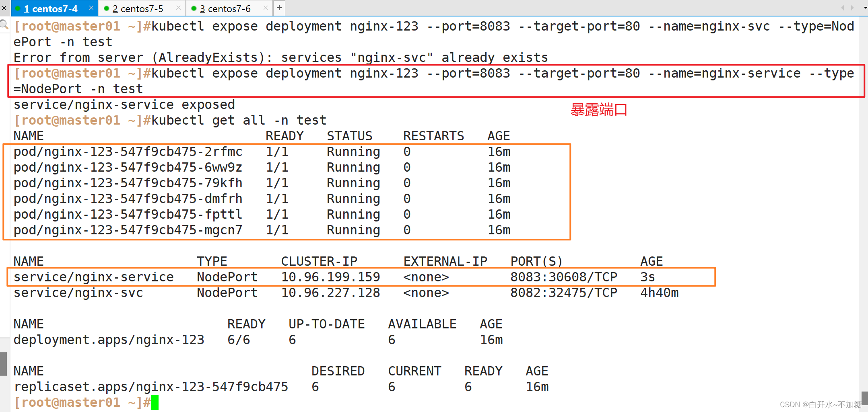Click the AVAILABLE column header
The image size is (868, 412).
(x=422, y=324)
